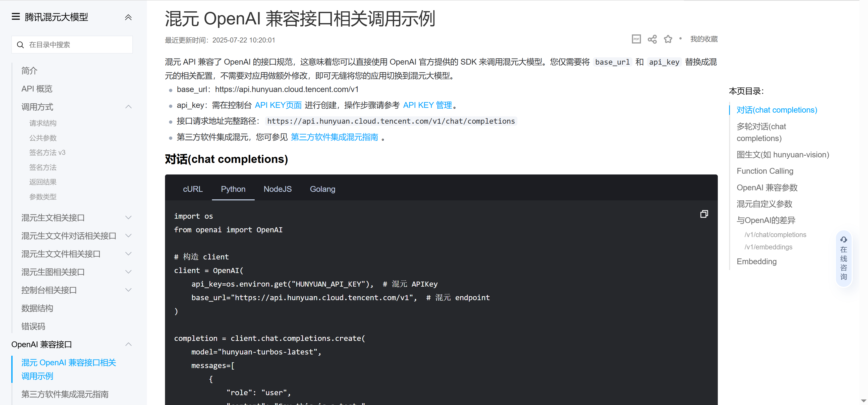Image resolution: width=868 pixels, height=405 pixels.
Task: Open 第三方软件集成混元指南 link in article
Action: point(334,137)
